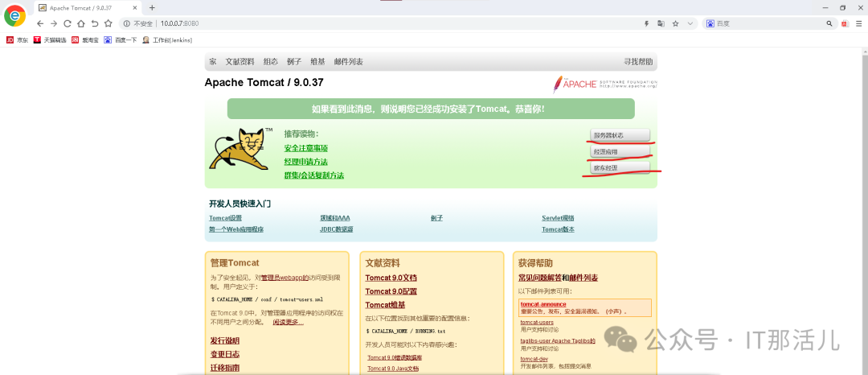This screenshot has height=375, width=868.
Task: Click 维基 in the navigation bar
Action: [317, 62]
